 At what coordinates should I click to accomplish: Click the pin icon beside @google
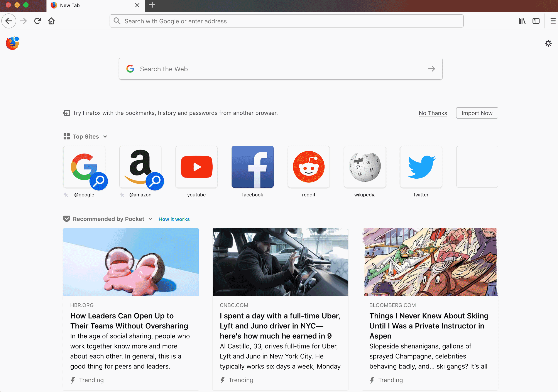[x=66, y=195]
